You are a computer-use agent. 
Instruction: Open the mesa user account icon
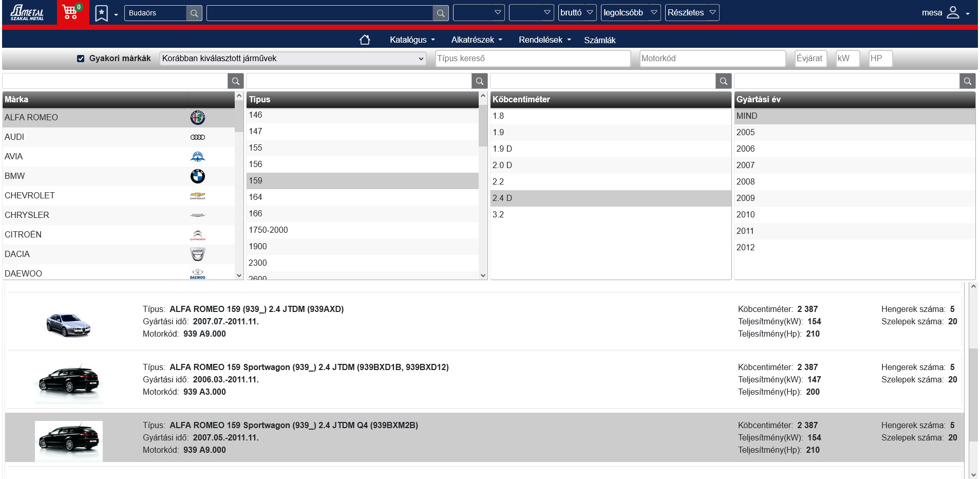pyautogui.click(x=953, y=12)
